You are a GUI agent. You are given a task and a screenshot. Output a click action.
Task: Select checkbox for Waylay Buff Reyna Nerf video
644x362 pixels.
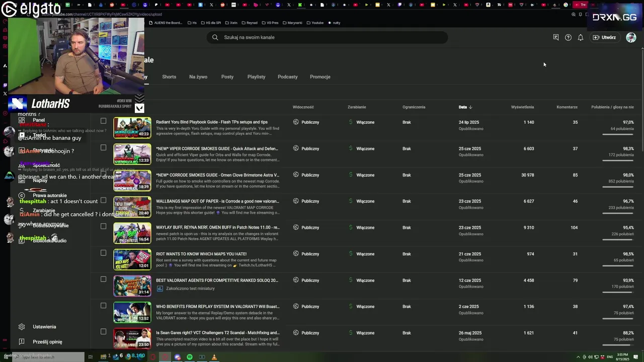[x=104, y=226]
